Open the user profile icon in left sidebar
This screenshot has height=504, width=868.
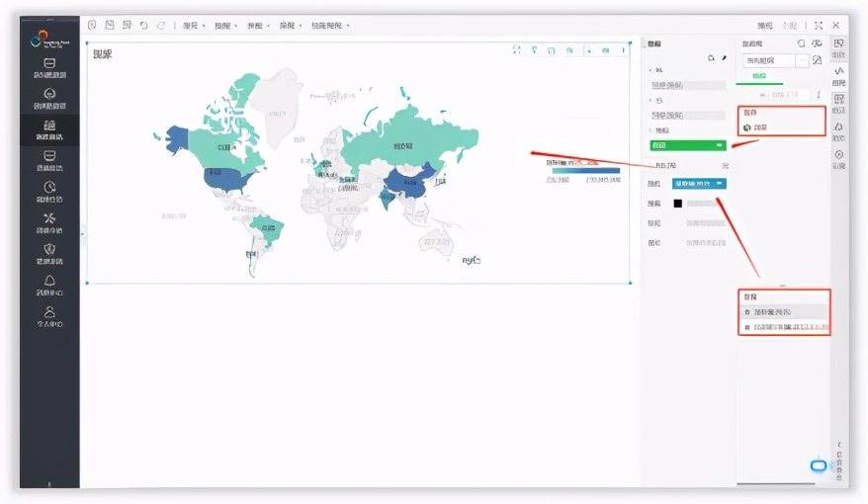pos(50,312)
